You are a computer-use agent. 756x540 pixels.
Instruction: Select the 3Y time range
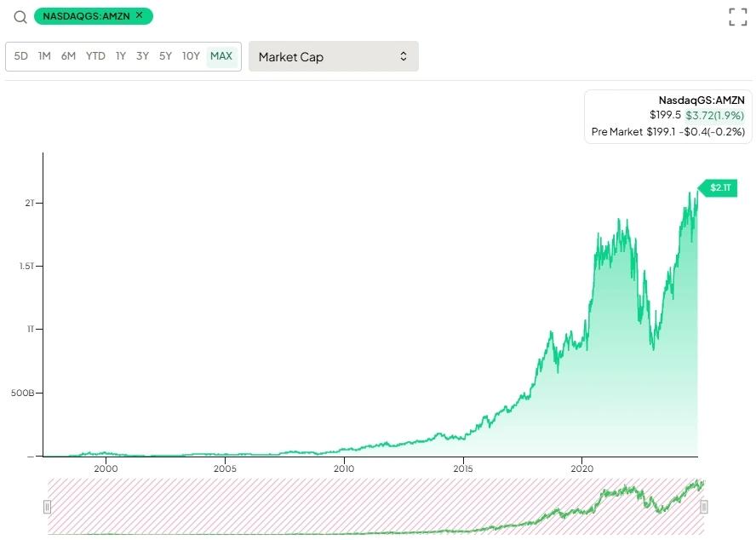[x=142, y=56]
